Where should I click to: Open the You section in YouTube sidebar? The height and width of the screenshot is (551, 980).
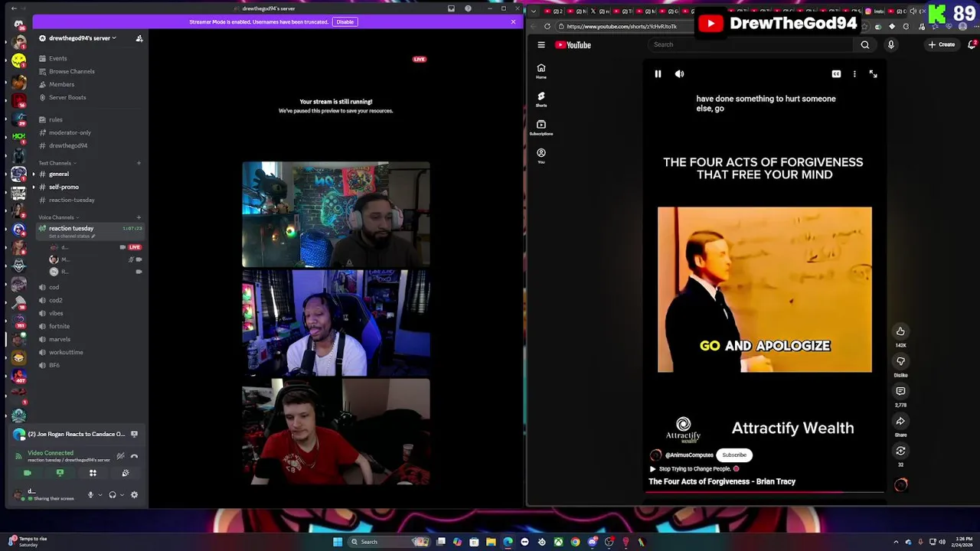coord(541,155)
